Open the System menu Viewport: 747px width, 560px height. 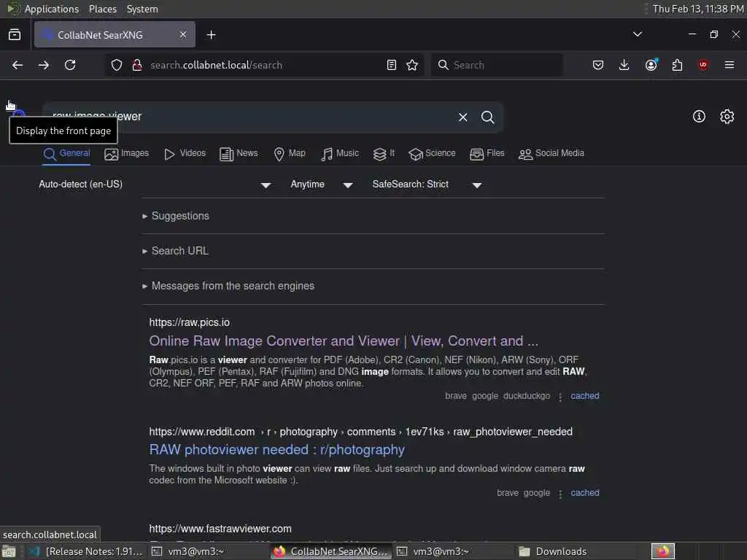[x=142, y=9]
